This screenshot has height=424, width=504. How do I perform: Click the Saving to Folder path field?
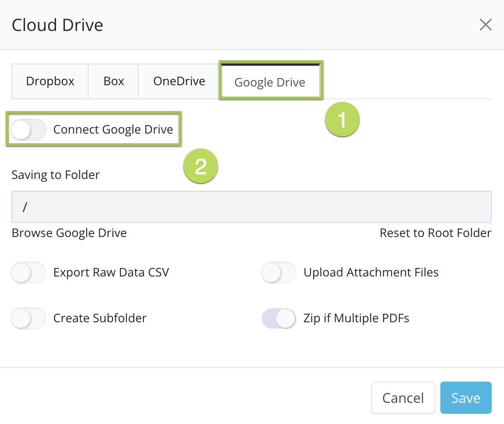tap(251, 207)
